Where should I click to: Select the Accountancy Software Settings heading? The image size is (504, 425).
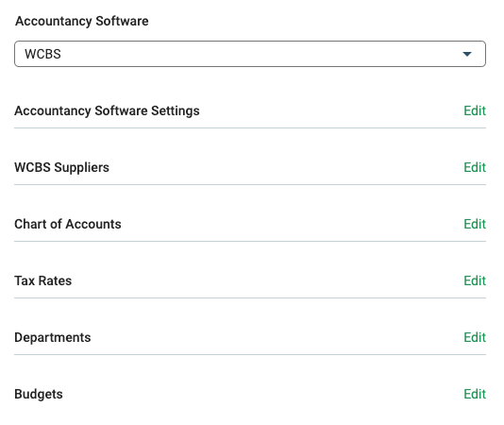pyautogui.click(x=107, y=111)
